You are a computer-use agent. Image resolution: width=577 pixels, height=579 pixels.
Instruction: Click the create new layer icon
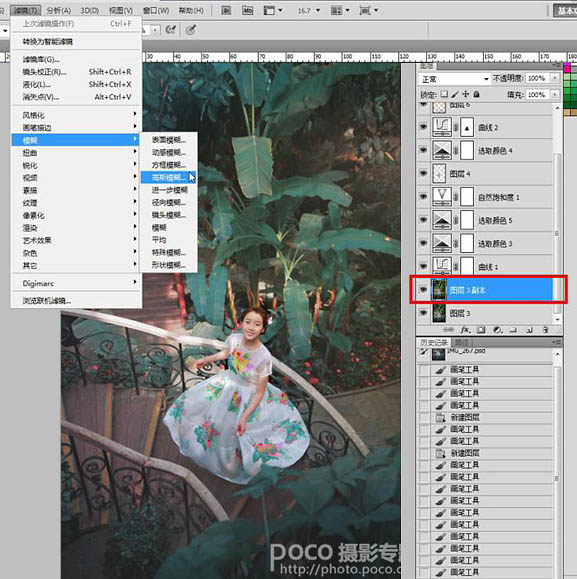coord(529,330)
